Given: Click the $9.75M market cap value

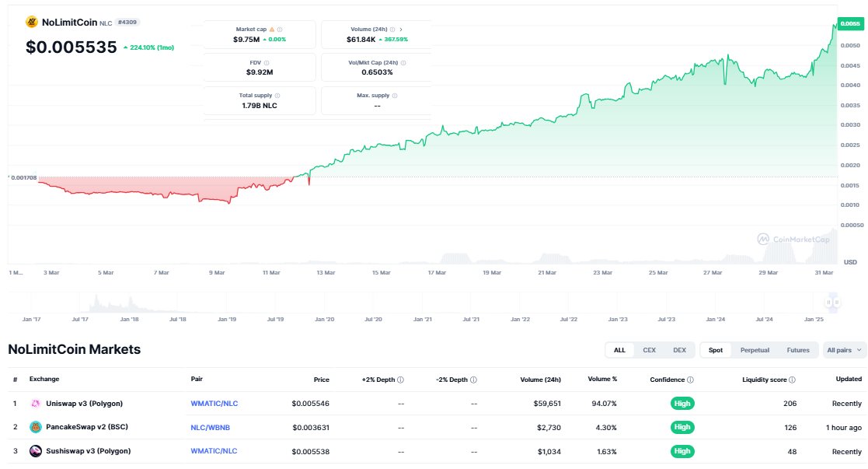Looking at the screenshot, I should pyautogui.click(x=246, y=40).
